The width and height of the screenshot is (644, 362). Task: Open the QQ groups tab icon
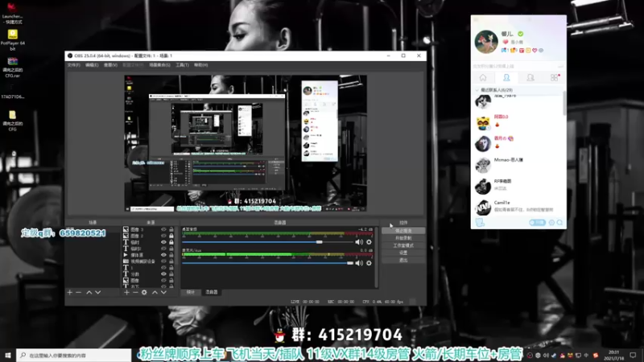pos(530,77)
